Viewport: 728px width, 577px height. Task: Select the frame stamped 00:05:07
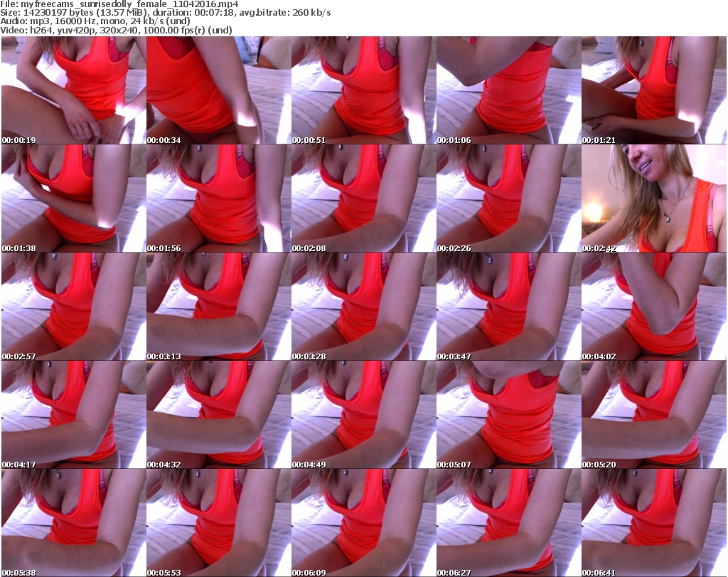tap(509, 415)
